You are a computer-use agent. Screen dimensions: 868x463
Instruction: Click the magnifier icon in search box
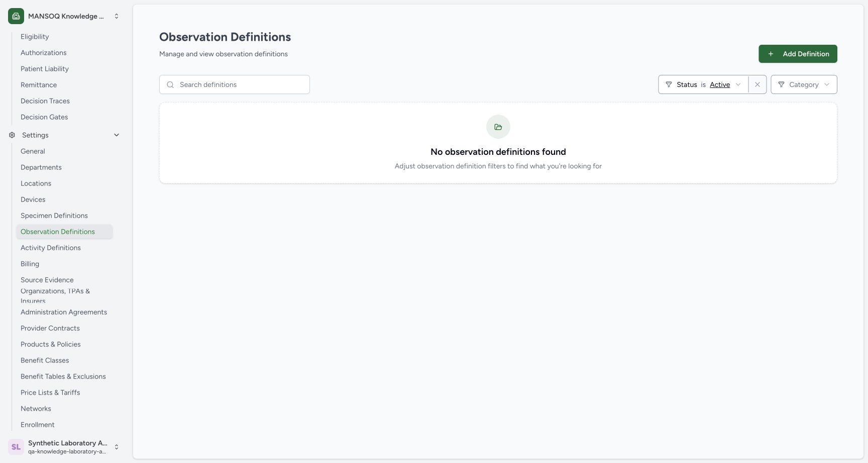click(x=170, y=84)
